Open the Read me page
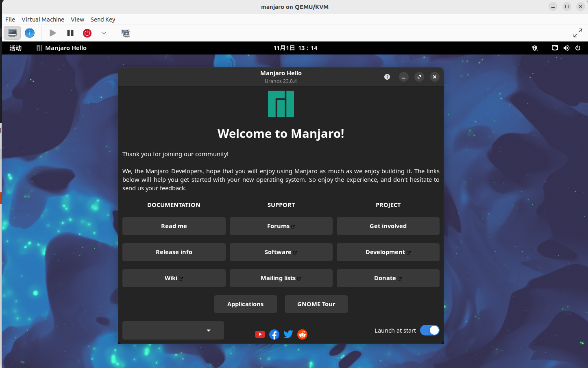Viewport: 588px width, 368px height. [x=174, y=226]
